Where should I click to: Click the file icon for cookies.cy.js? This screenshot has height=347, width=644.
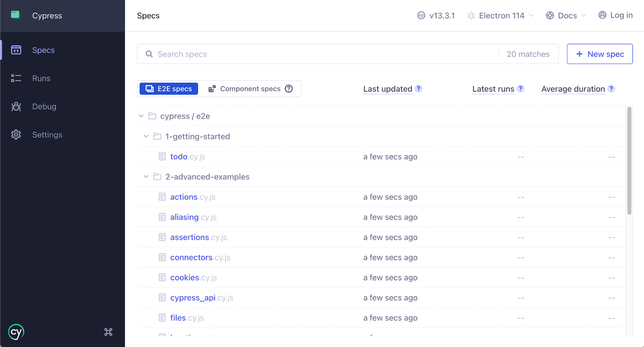(162, 277)
